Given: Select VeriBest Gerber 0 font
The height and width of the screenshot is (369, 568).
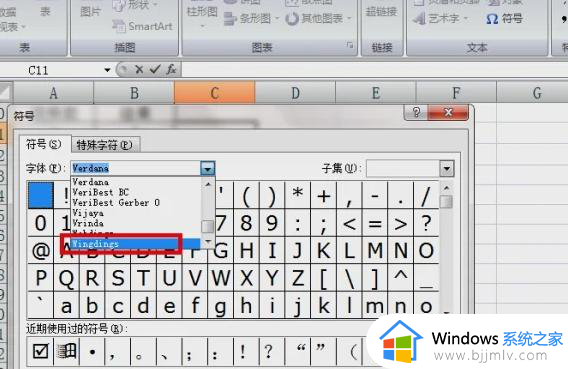Looking at the screenshot, I should tap(136, 202).
